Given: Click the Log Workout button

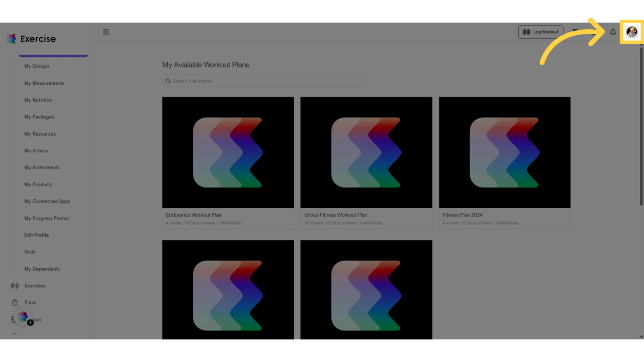Looking at the screenshot, I should (x=541, y=32).
